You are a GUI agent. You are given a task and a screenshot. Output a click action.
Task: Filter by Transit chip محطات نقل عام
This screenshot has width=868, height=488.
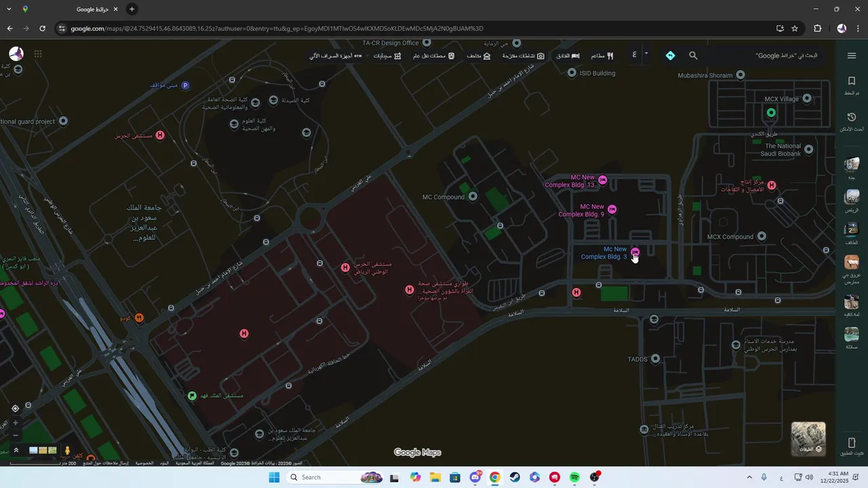434,56
